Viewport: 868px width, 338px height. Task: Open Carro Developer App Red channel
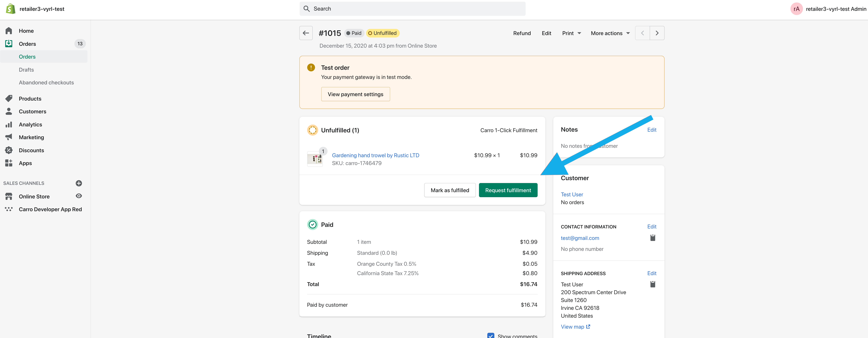tap(50, 209)
